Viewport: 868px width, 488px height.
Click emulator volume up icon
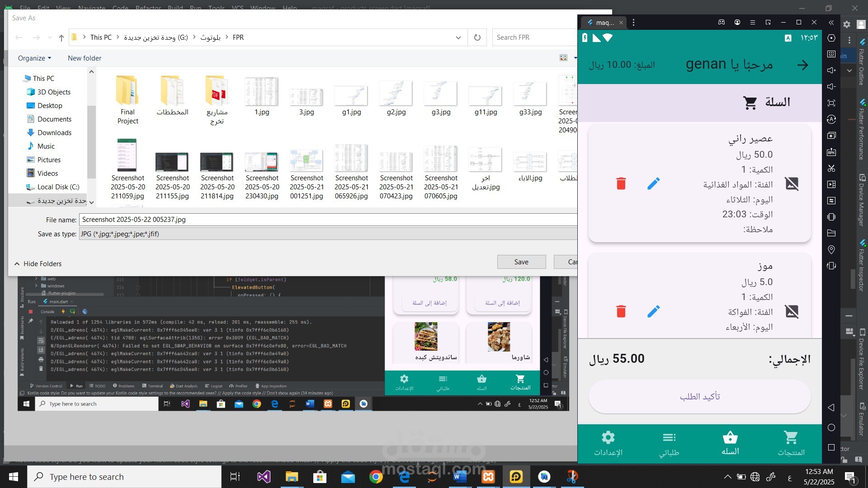[x=831, y=70]
